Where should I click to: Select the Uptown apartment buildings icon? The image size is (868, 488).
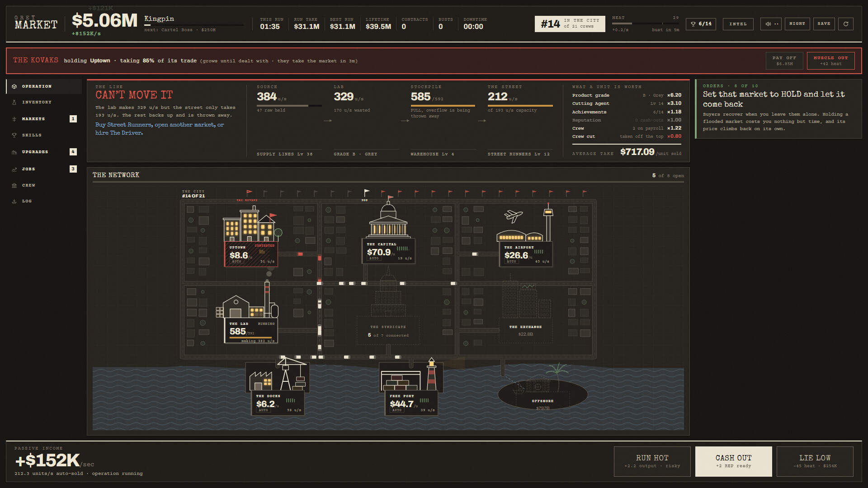tap(249, 224)
